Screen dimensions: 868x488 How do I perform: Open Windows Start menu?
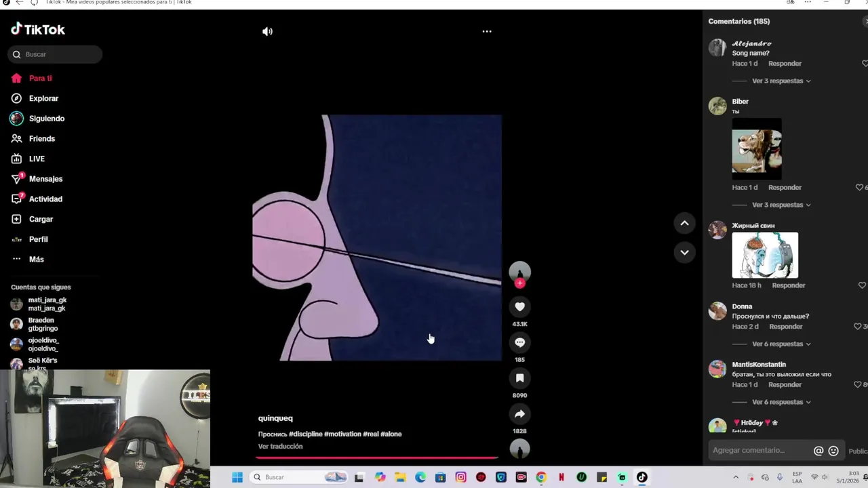237,477
